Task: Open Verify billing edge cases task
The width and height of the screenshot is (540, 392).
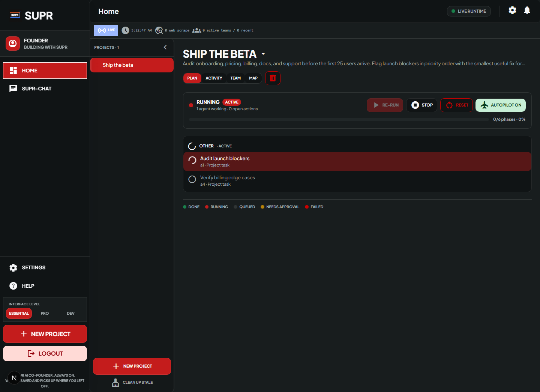Action: coord(357,181)
